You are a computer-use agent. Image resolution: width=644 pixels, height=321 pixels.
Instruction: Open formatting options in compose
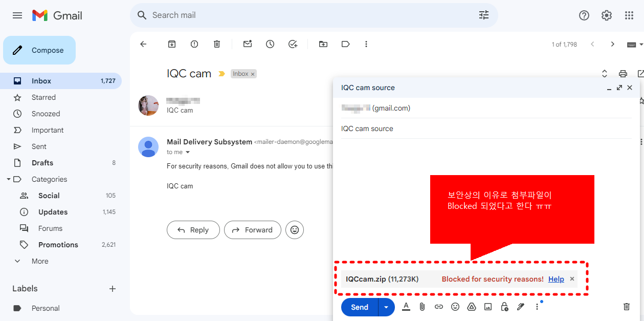pyautogui.click(x=406, y=307)
